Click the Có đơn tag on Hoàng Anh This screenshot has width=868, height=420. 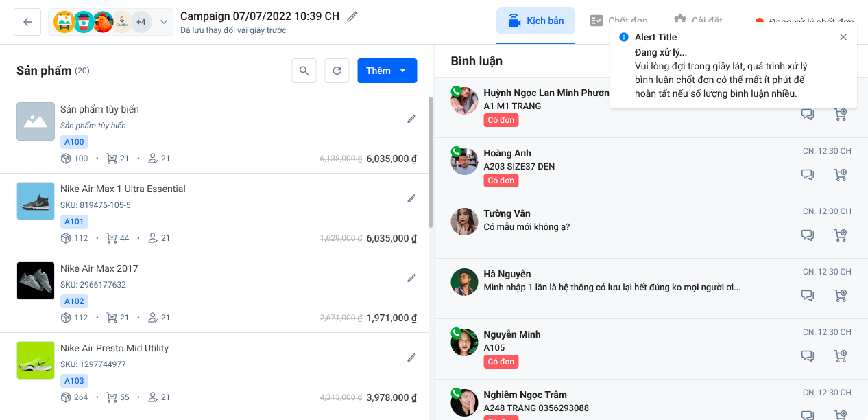[501, 180]
